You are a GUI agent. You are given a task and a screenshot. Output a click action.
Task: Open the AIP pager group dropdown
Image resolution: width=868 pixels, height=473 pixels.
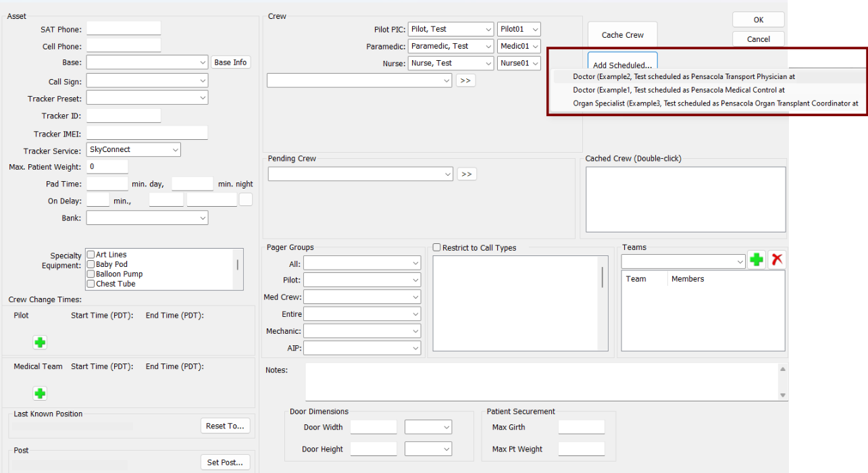pos(362,348)
